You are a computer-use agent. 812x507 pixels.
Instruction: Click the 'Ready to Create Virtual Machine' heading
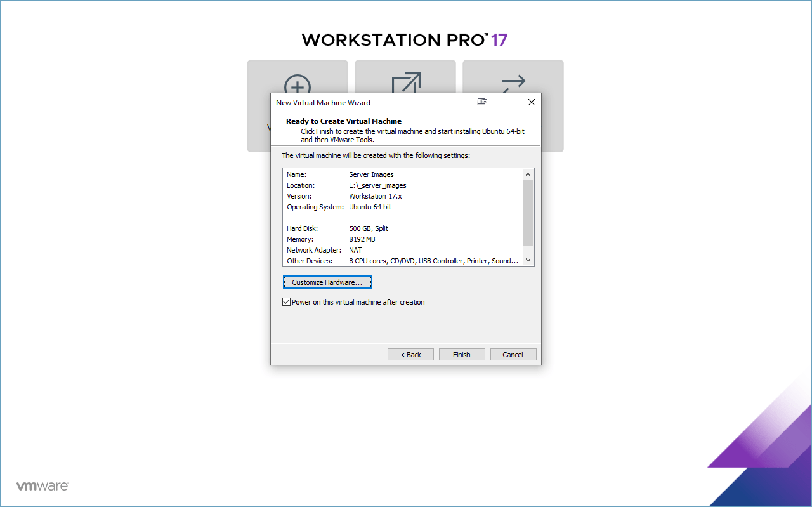point(344,121)
